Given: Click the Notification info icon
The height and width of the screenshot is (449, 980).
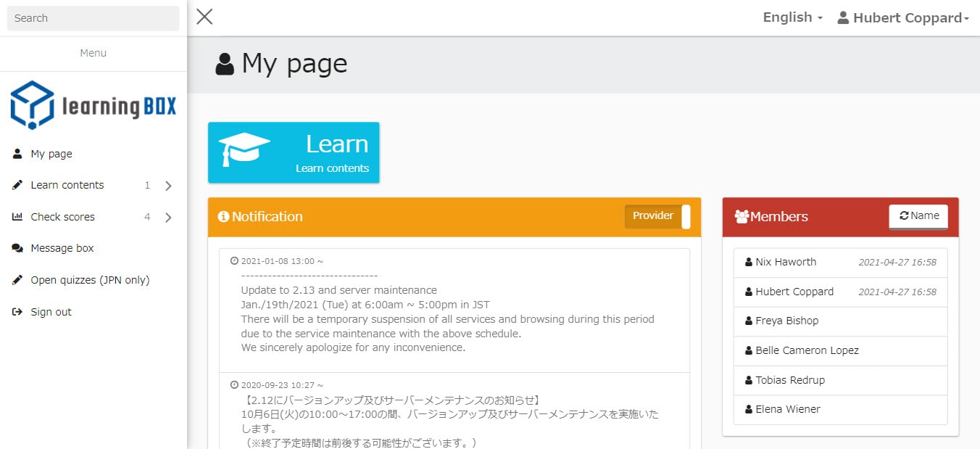Looking at the screenshot, I should point(223,217).
